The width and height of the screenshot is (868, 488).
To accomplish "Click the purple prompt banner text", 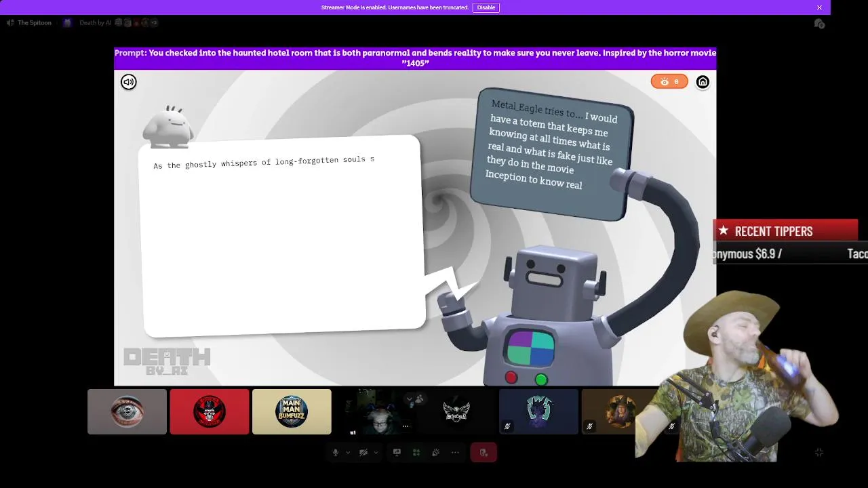I will click(415, 58).
